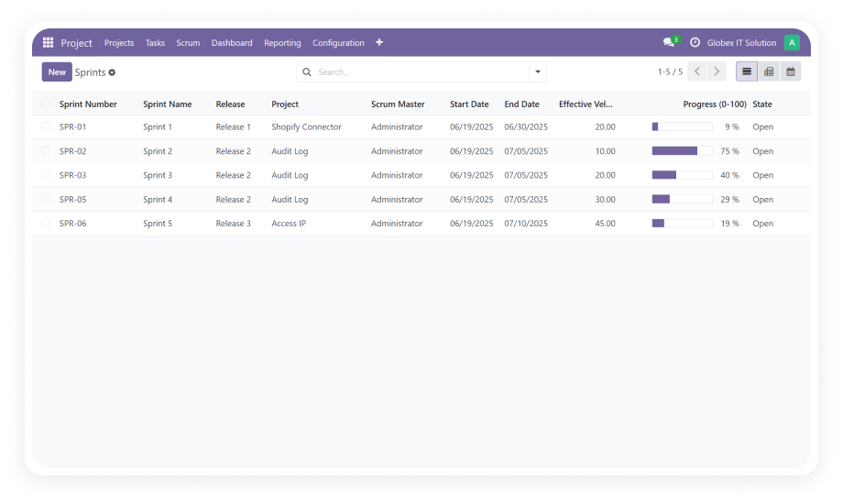Select the Sprint 4 name cell
The width and height of the screenshot is (843, 504).
tap(158, 199)
